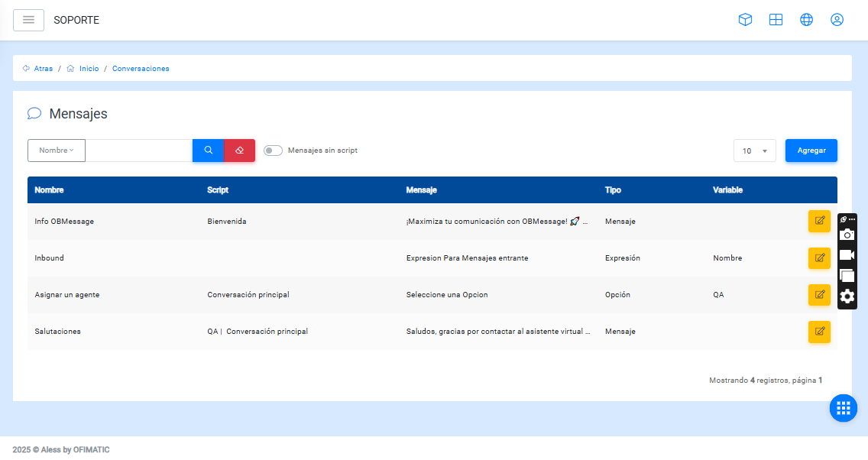This screenshot has width=868, height=460.
Task: Click the blue magnifier search button
Action: (x=208, y=151)
